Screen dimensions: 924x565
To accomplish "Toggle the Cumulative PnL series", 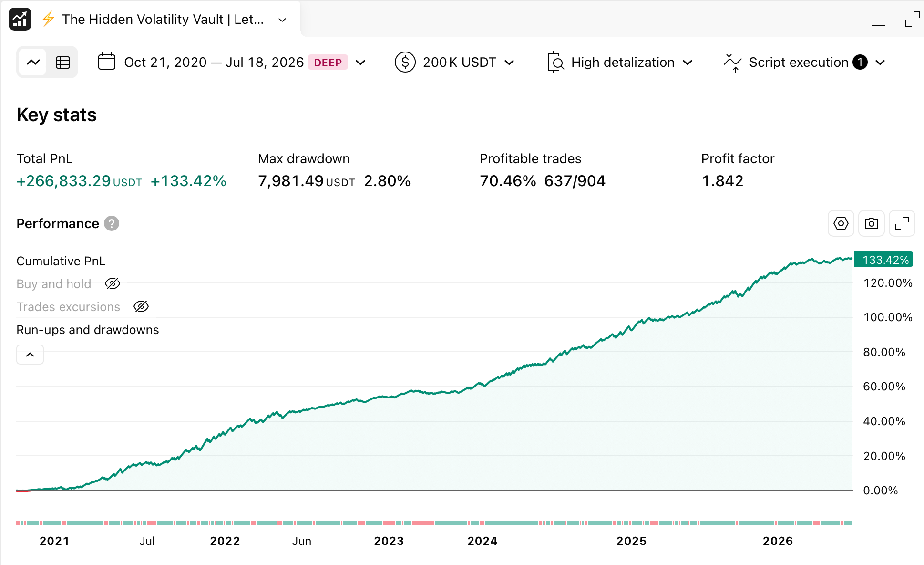I will [x=61, y=261].
